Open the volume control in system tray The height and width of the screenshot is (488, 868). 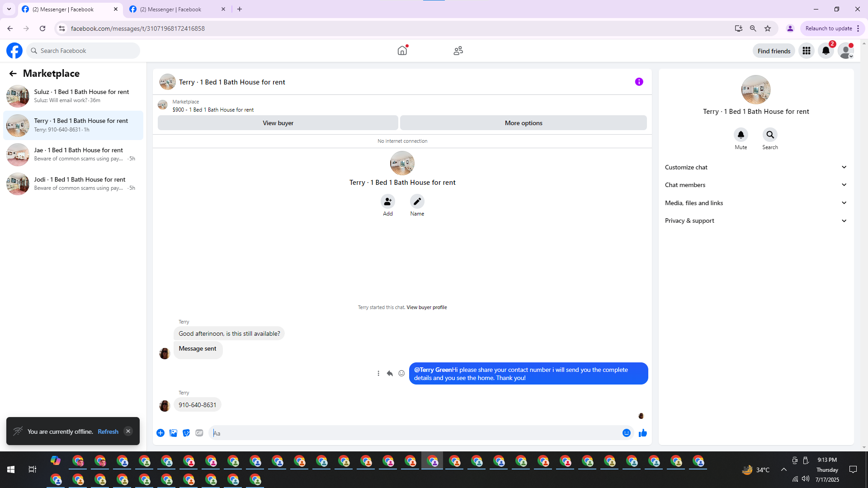(806, 479)
